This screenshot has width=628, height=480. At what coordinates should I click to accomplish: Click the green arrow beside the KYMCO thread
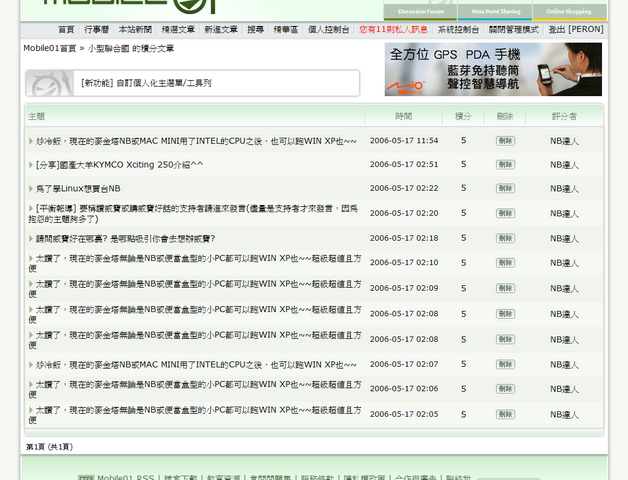coord(31,165)
